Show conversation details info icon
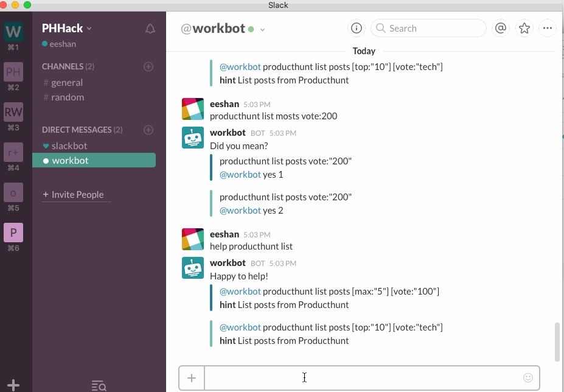Image resolution: width=564 pixels, height=392 pixels. point(356,28)
